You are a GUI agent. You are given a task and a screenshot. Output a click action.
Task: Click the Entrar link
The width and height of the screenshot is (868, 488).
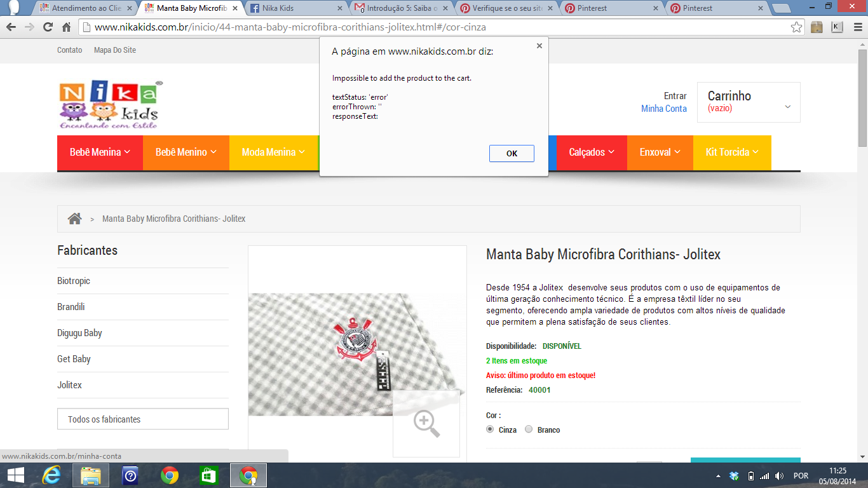(x=675, y=96)
